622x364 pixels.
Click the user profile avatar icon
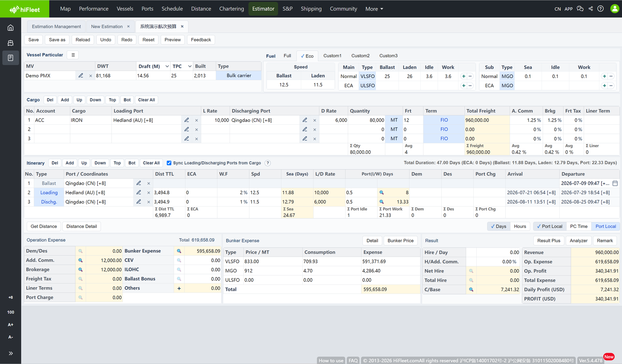pyautogui.click(x=615, y=9)
